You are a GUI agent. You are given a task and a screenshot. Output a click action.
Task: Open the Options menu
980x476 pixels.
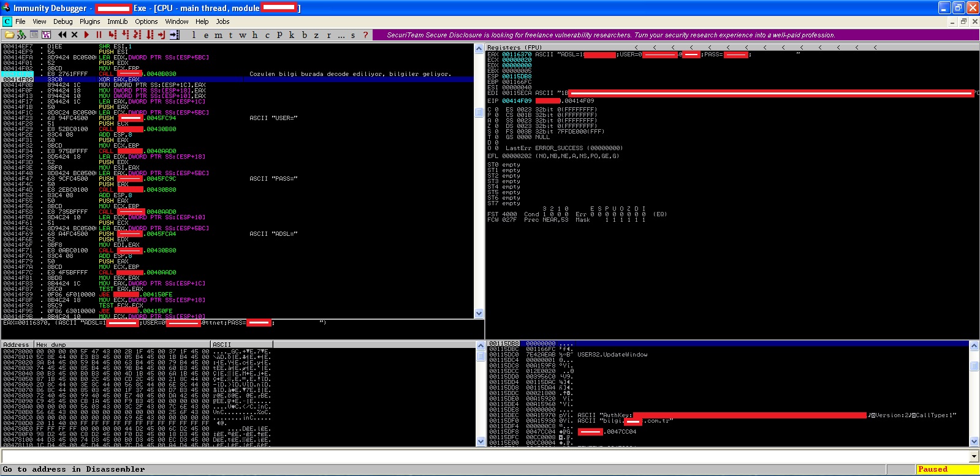[x=146, y=21]
